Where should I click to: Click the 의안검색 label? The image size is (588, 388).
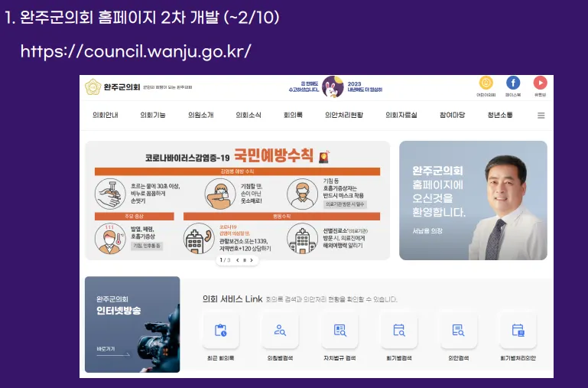459,358
